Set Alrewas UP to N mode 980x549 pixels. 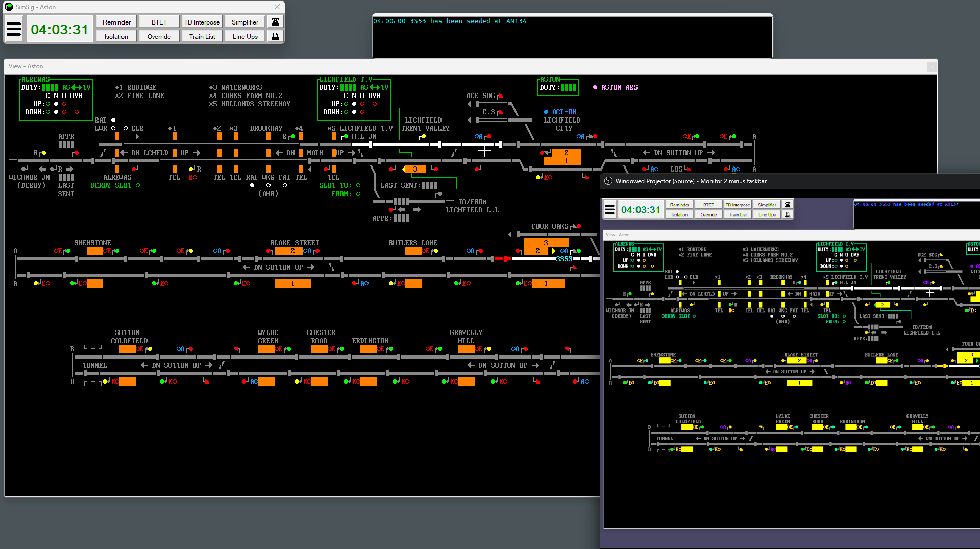[56, 104]
